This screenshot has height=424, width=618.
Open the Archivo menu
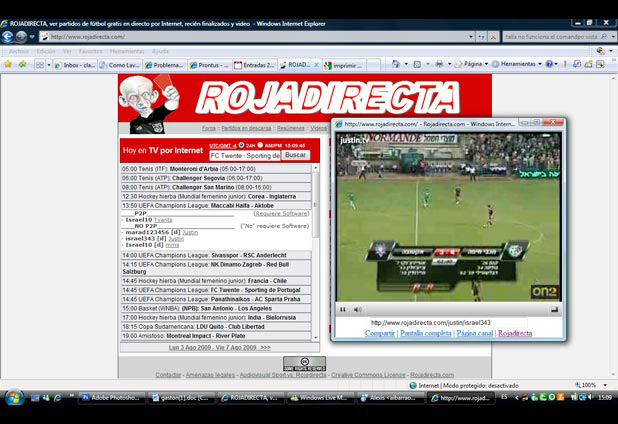(x=19, y=51)
